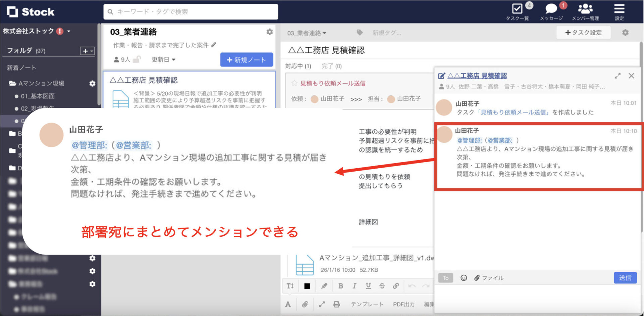Create a note with the 新規ノート button
This screenshot has width=644, height=316.
click(x=247, y=59)
